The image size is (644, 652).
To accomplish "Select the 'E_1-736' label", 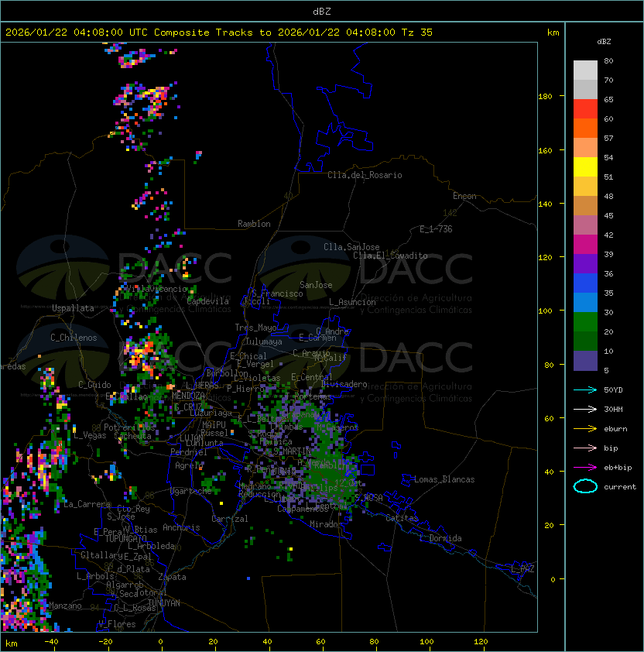I will [x=436, y=229].
